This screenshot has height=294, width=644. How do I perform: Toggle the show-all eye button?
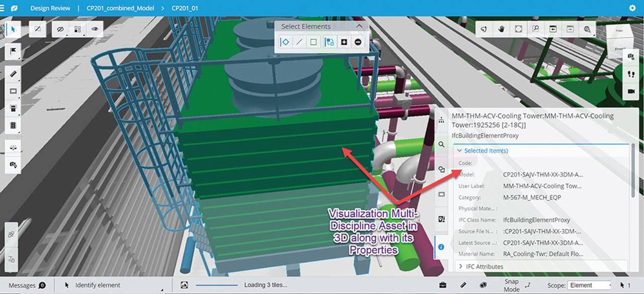pos(94,29)
